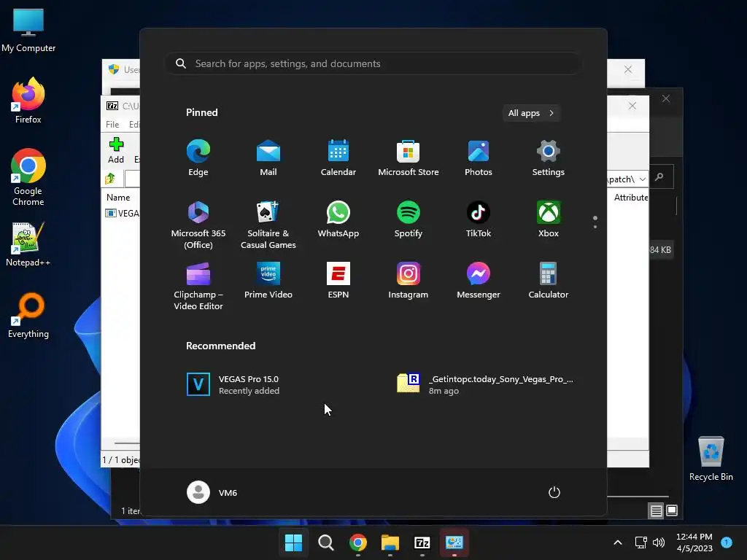Click the network icon in the system tray

641,542
